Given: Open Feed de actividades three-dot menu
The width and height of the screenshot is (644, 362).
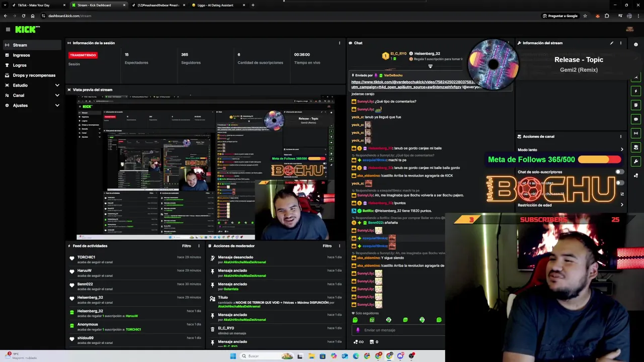Looking at the screenshot, I should click(x=199, y=246).
